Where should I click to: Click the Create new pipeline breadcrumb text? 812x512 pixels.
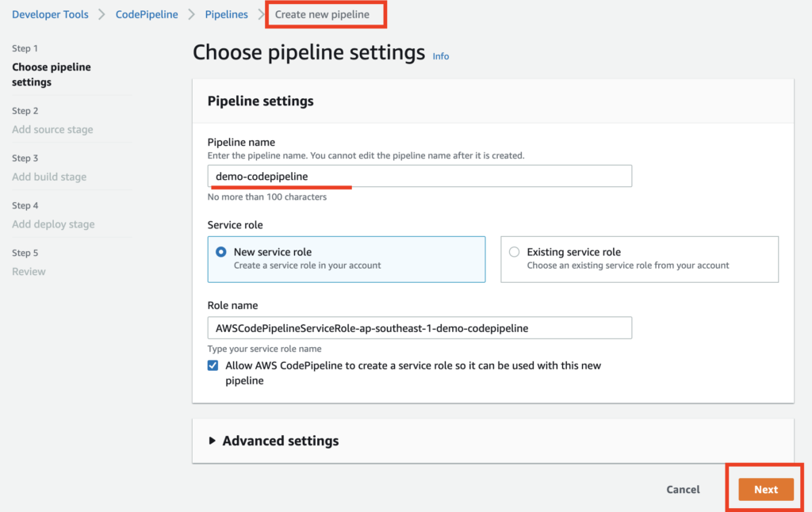(322, 14)
